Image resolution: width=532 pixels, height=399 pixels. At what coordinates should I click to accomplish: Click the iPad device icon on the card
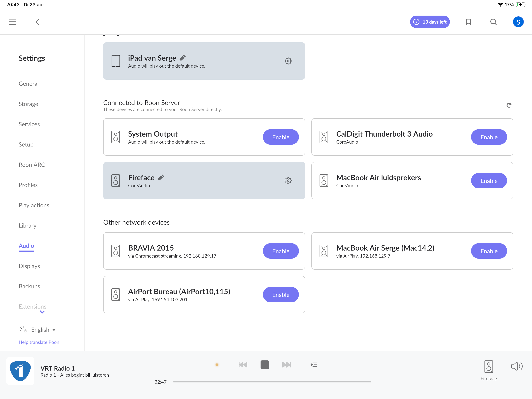click(116, 61)
